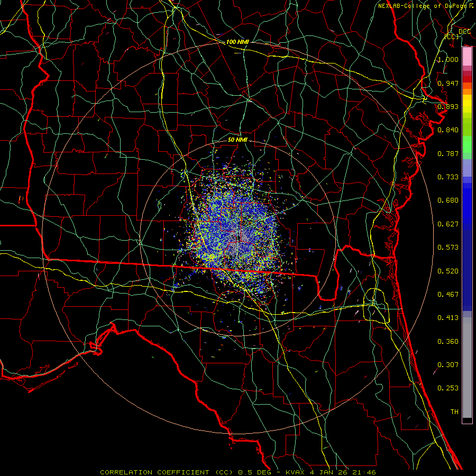476x476 pixels.
Task: Select the 0.520 legend value
Action: 448,271
